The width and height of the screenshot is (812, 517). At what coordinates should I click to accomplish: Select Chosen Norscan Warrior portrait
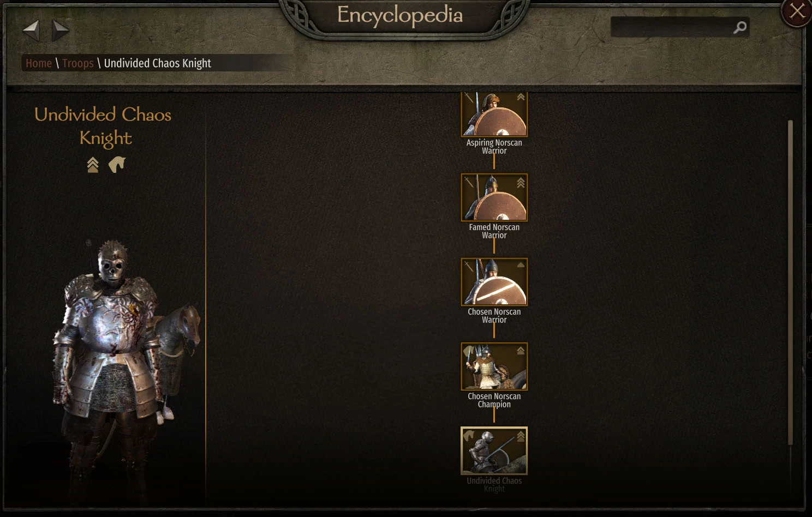click(x=494, y=282)
